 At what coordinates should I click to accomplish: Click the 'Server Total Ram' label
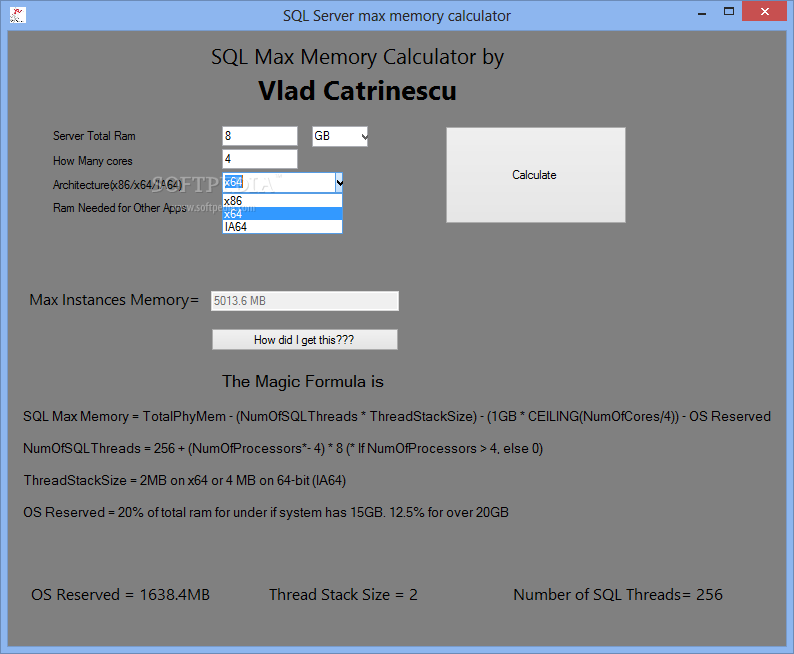(x=94, y=136)
